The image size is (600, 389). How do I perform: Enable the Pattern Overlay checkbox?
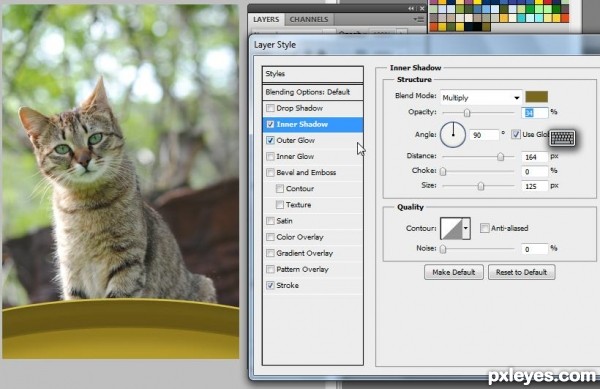coord(270,269)
